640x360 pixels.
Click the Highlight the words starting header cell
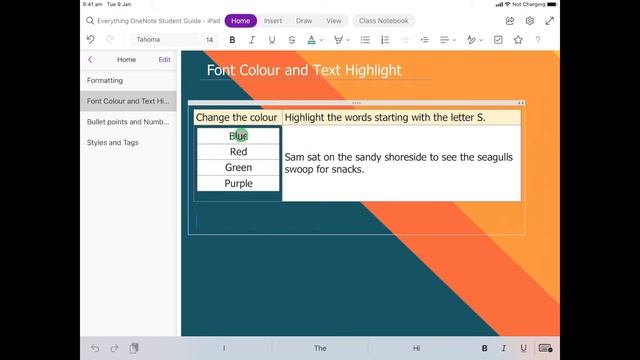[x=401, y=118]
